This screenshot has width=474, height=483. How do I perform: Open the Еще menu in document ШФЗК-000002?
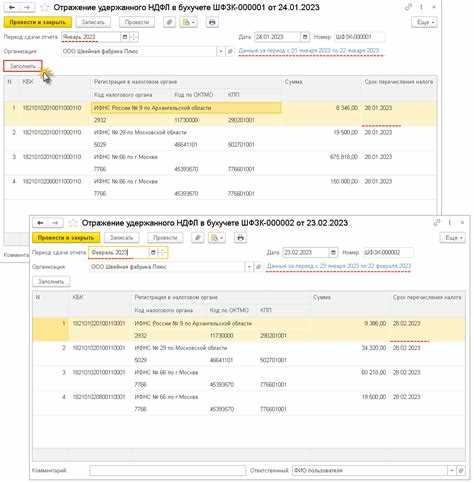tap(453, 238)
